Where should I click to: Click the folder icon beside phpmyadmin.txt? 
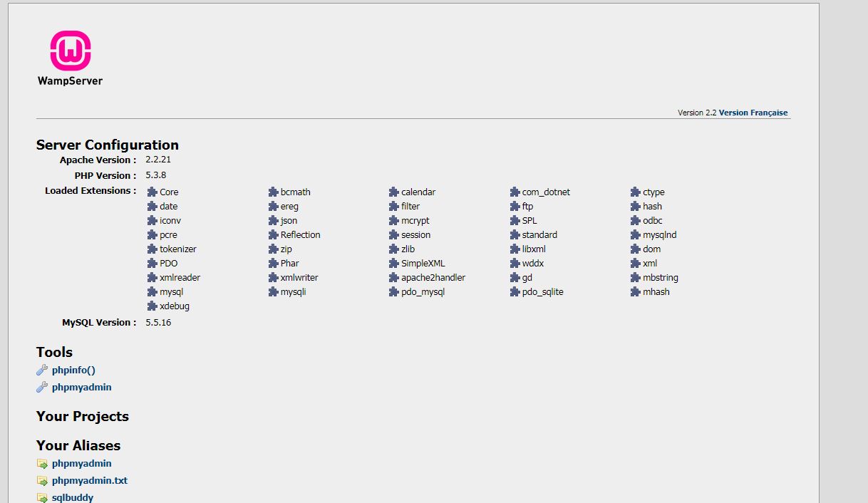point(42,481)
